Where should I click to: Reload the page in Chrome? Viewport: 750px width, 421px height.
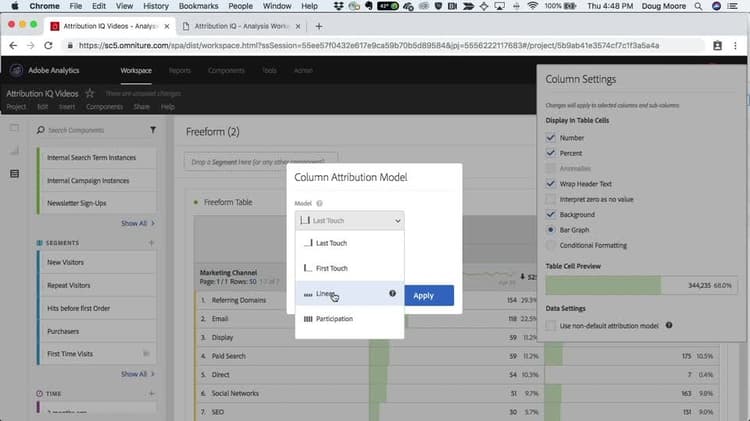point(48,45)
